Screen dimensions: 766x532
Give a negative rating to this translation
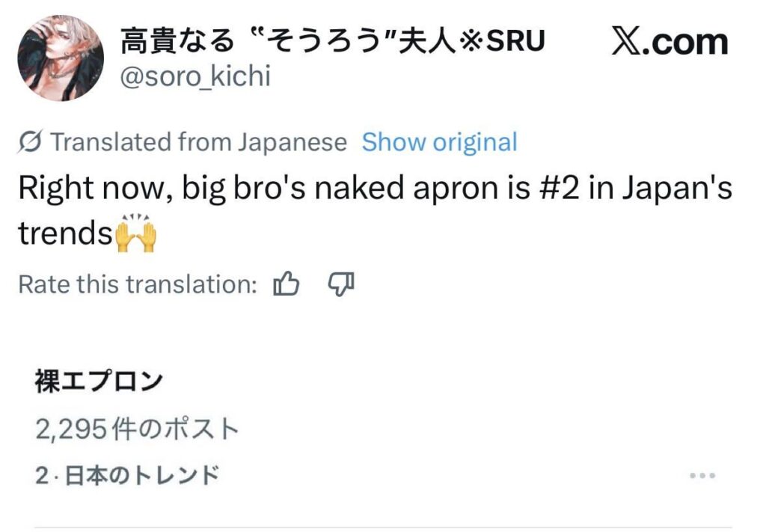(x=341, y=284)
